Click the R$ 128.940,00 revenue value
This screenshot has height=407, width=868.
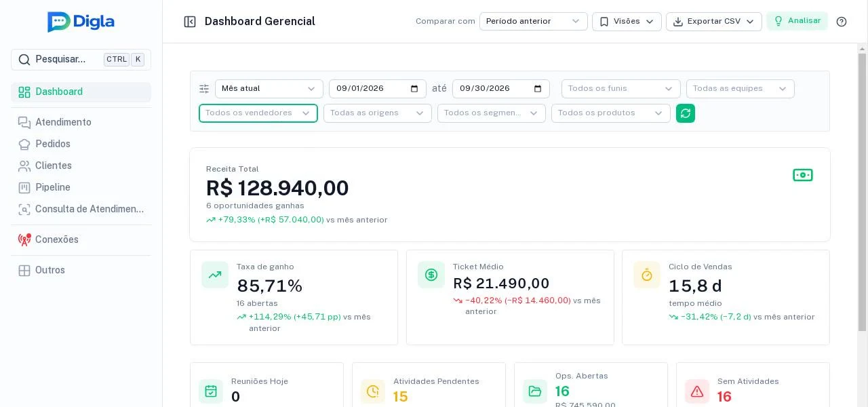click(277, 188)
